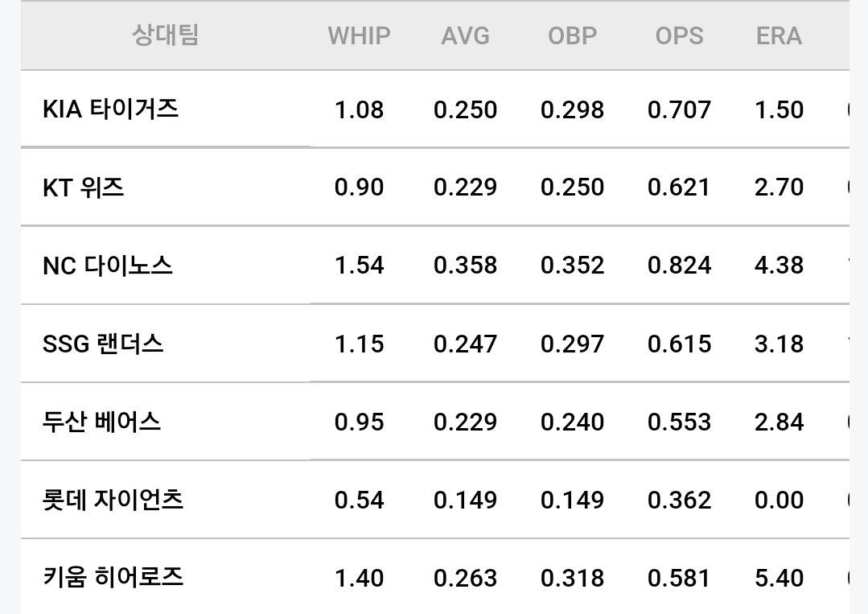The width and height of the screenshot is (868, 614).
Task: Open the NC 다이노스 team row
Action: [x=435, y=266]
